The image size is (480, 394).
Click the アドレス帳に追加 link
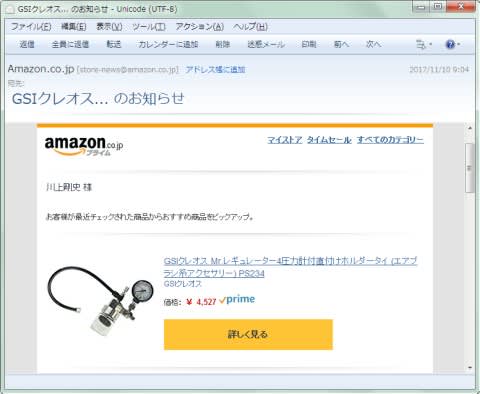tap(215, 69)
